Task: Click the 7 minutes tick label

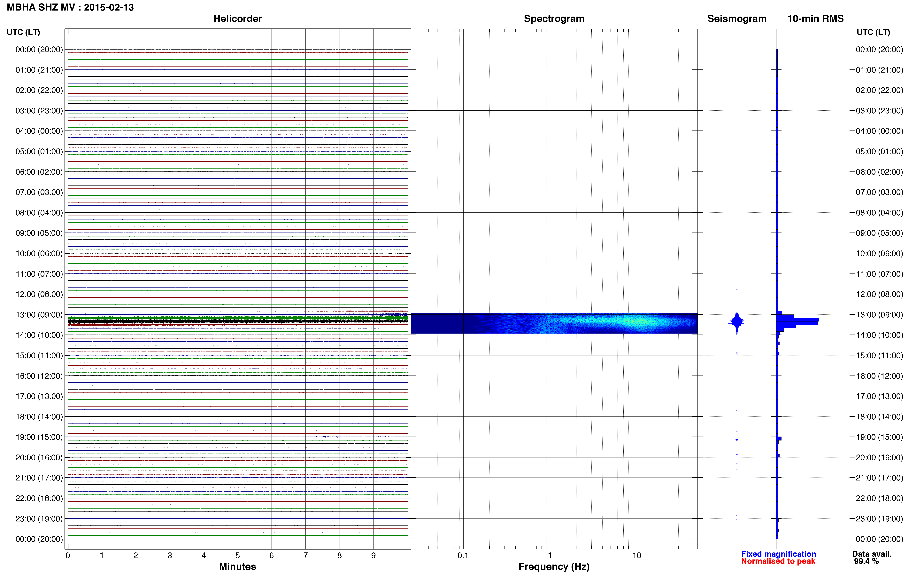Action: (x=306, y=555)
